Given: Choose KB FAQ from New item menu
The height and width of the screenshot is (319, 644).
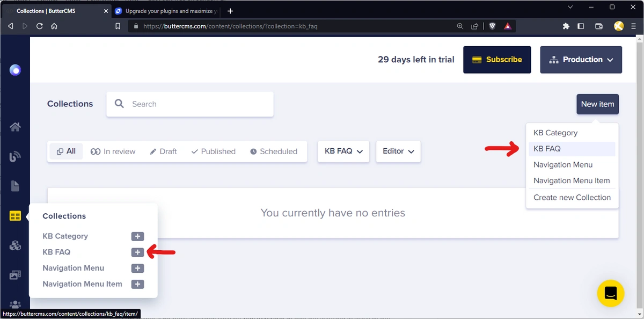Looking at the screenshot, I should 572,149.
